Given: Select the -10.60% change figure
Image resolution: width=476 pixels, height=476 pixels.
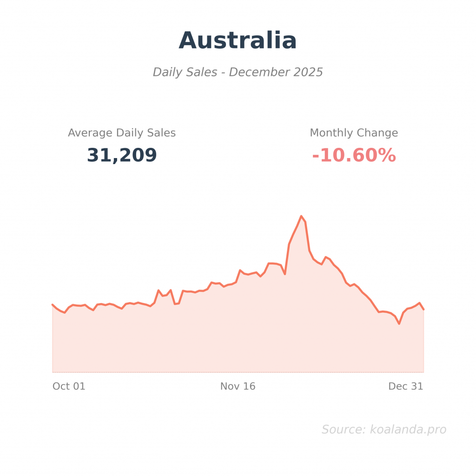Looking at the screenshot, I should [x=354, y=155].
